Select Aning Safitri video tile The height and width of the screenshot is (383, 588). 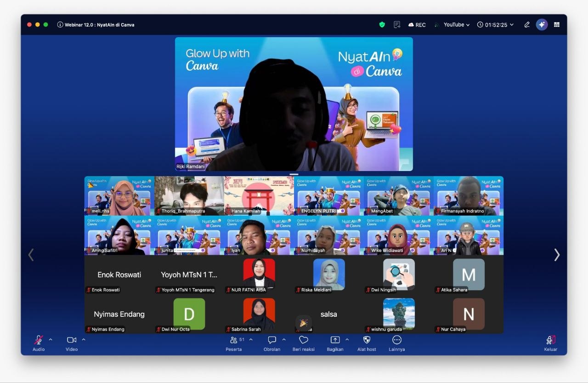tap(119, 235)
